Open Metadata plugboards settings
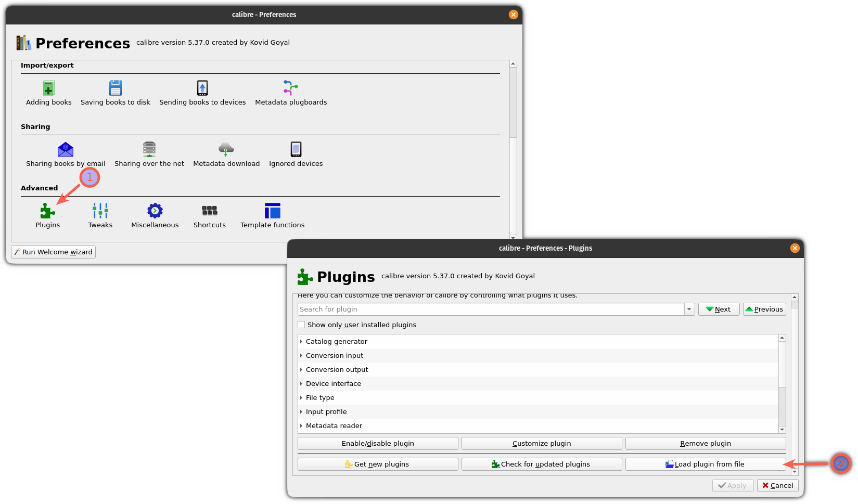Viewport: 858px width, 504px height. coord(291,93)
